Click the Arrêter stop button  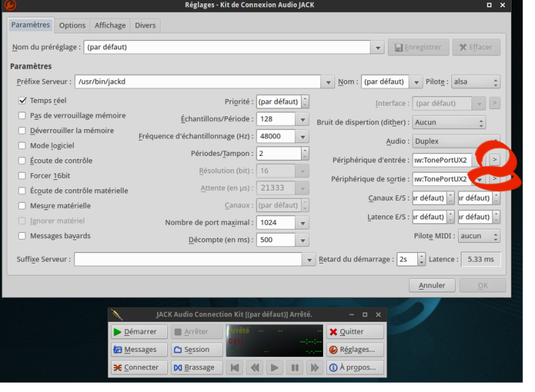197,332
